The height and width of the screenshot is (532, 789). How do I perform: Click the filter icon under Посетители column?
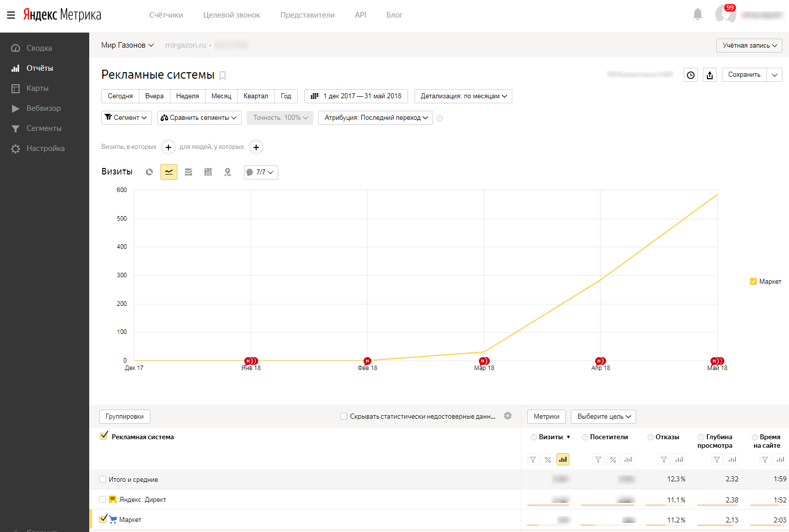pos(599,459)
